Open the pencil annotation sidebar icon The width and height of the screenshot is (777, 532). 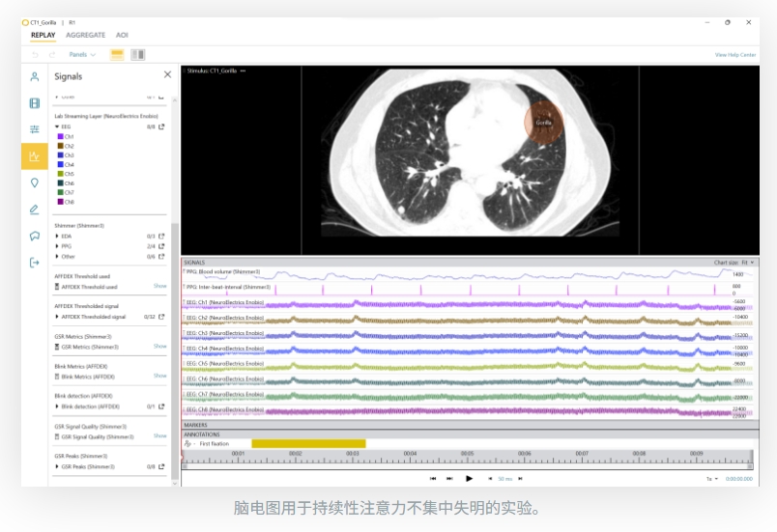point(35,209)
